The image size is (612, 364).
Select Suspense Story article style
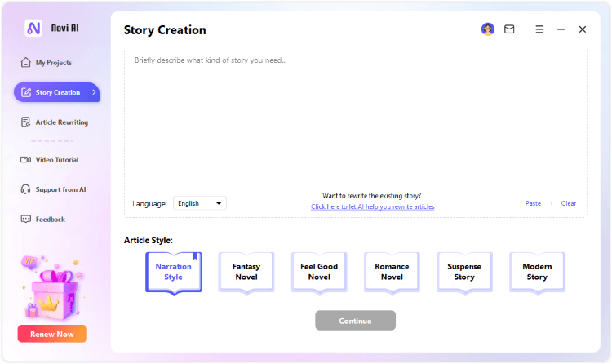click(464, 273)
